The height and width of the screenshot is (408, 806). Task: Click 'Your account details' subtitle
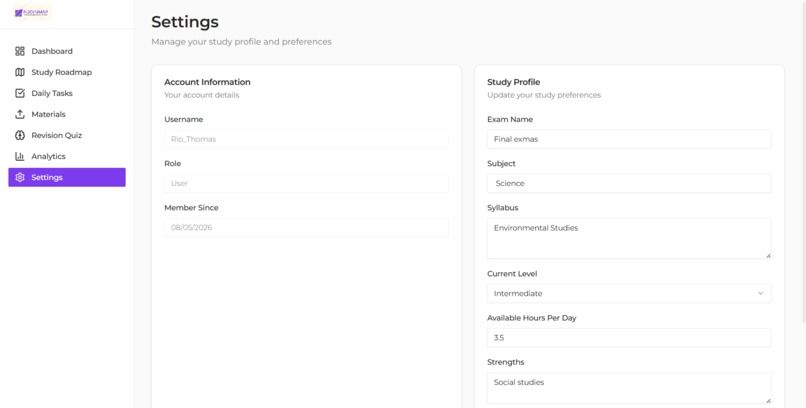coord(202,95)
